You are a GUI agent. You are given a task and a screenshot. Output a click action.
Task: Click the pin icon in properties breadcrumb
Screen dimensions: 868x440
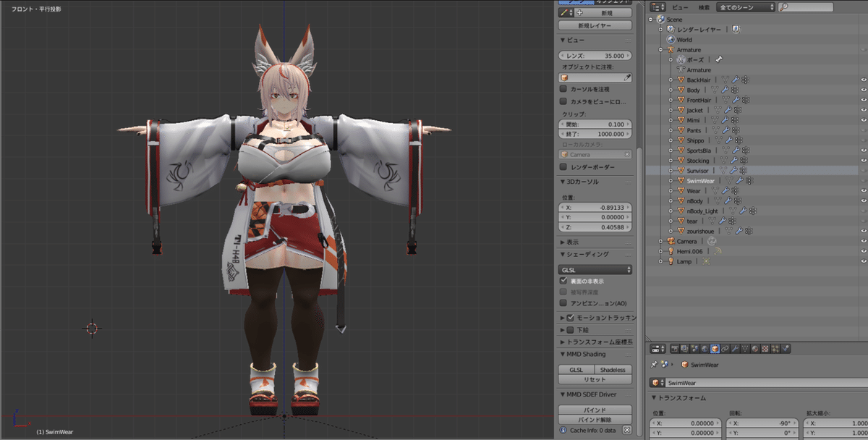pyautogui.click(x=655, y=365)
